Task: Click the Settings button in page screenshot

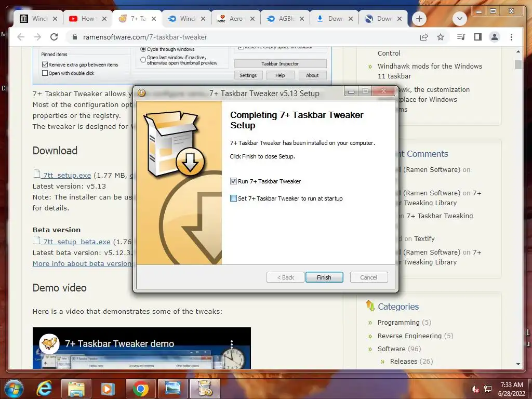Action: 248,75
